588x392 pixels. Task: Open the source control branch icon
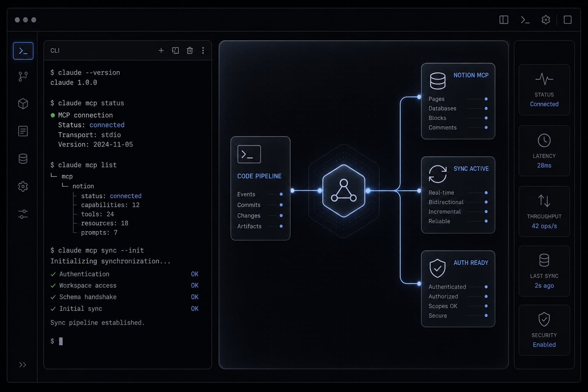pos(23,77)
